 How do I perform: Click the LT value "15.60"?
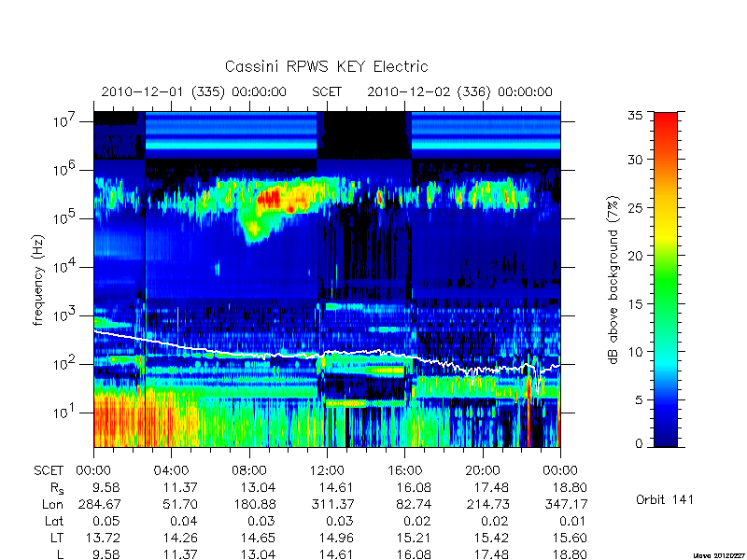(x=570, y=538)
